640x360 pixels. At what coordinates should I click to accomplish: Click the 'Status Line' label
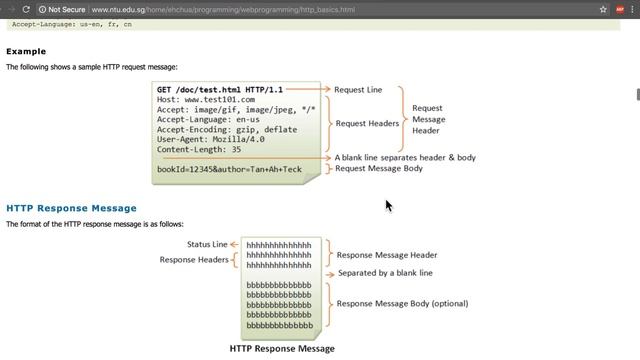point(207,244)
